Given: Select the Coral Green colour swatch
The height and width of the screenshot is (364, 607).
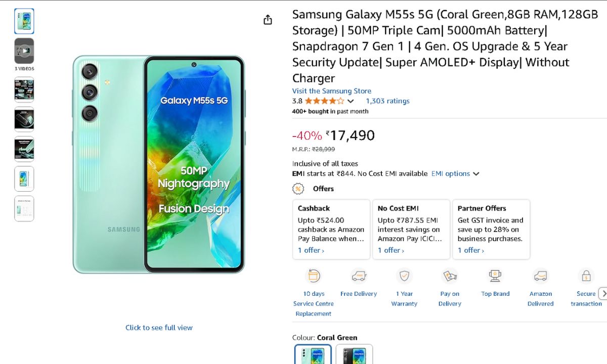Looking at the screenshot, I should coord(313,354).
